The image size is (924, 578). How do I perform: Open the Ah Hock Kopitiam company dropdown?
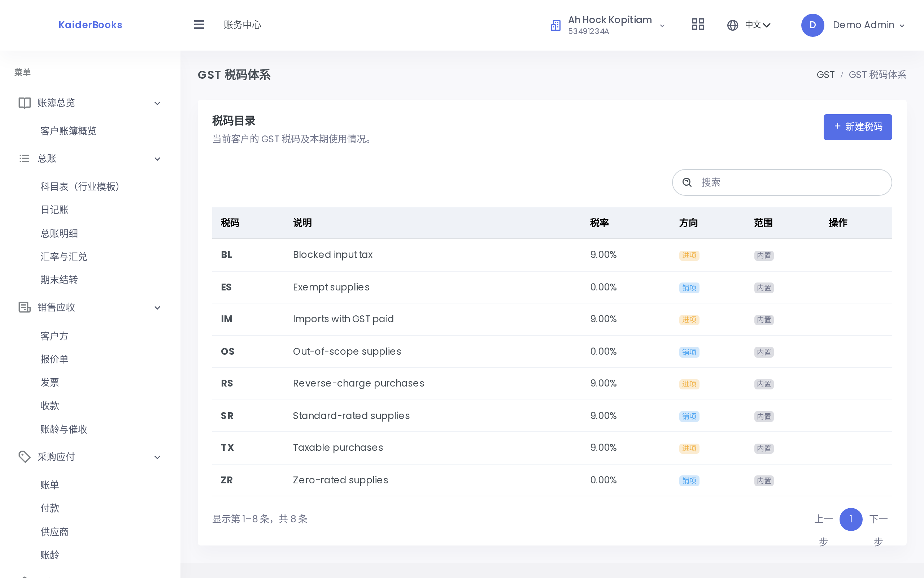coord(609,25)
